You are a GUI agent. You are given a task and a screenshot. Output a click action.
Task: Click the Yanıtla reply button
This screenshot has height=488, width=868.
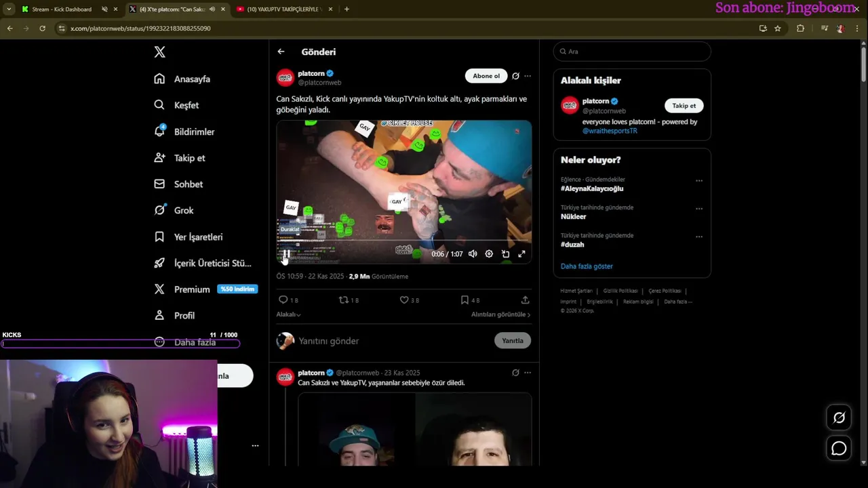coord(513,341)
